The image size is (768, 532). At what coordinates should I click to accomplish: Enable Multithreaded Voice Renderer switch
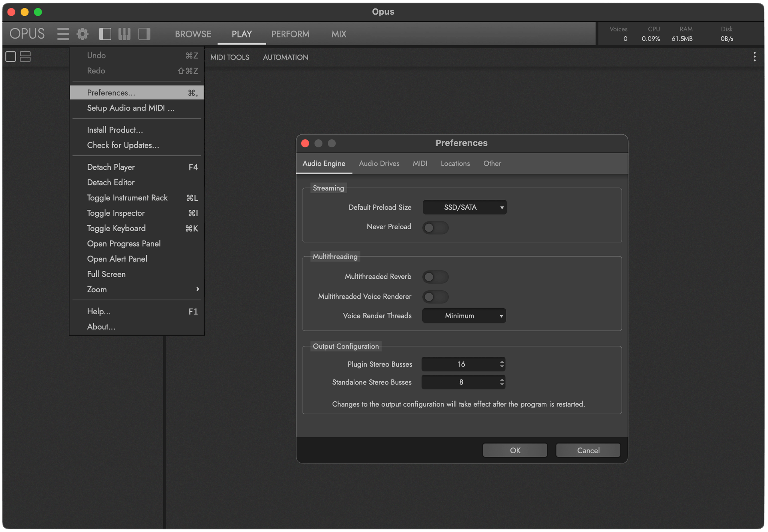point(435,297)
